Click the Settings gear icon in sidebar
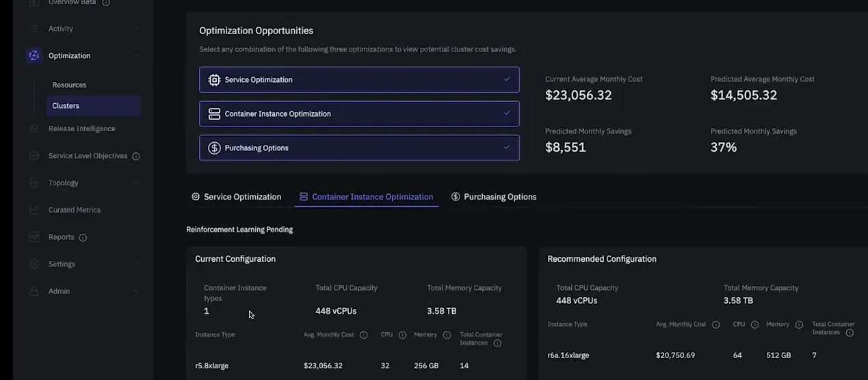Image resolution: width=868 pixels, height=380 pixels. 34,264
